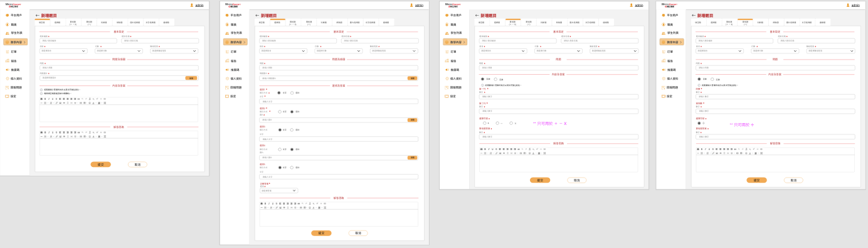Choose 文字 radio for option 5, second window

pos(279,168)
